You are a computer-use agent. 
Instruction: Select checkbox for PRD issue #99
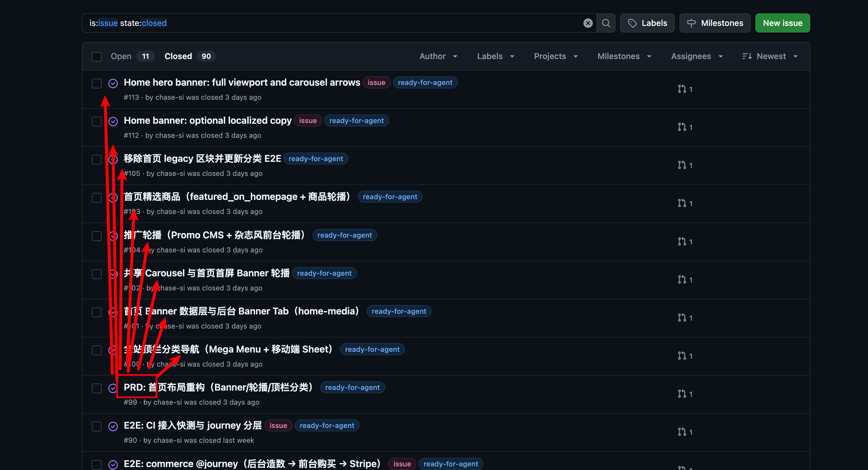[x=97, y=388]
